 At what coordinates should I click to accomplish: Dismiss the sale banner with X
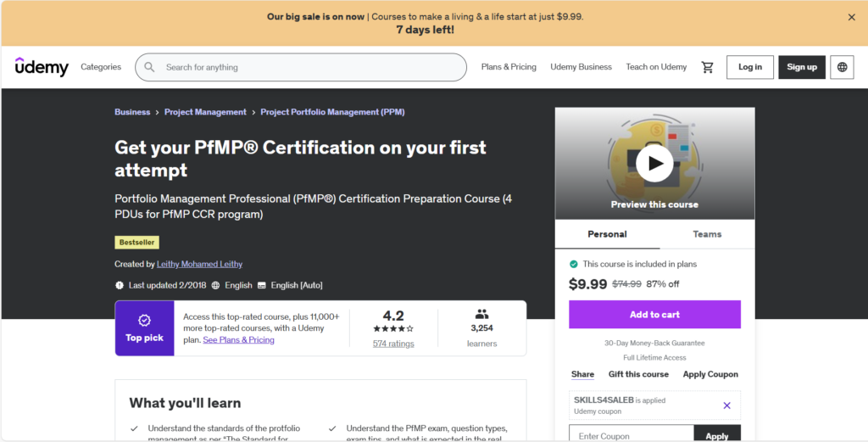click(851, 17)
